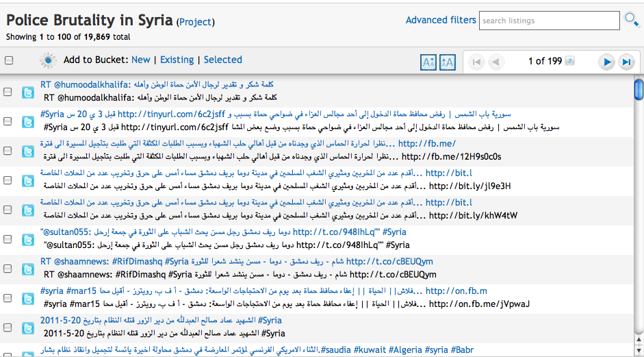Click Twitter icon for tinyurl.com/6c2jsff row
Viewport: 644px width, 357px height.
coord(28,122)
